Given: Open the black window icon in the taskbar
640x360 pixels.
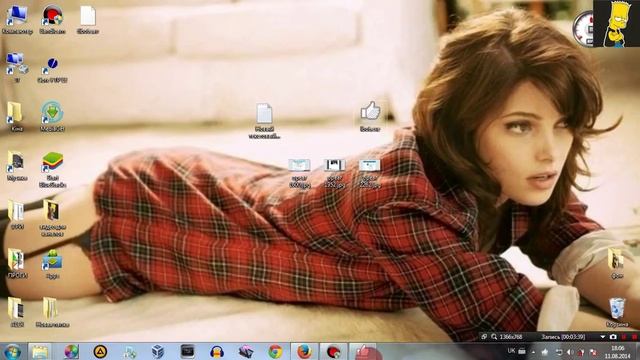Looking at the screenshot, I should (187, 351).
